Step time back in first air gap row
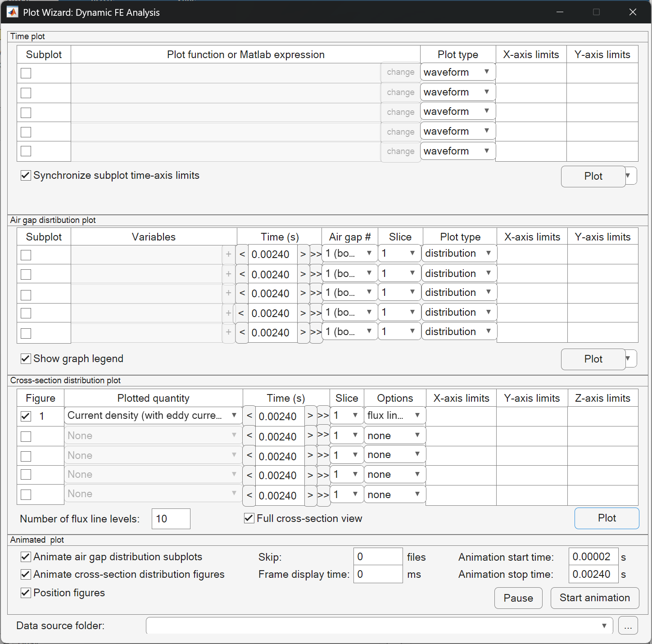The height and width of the screenshot is (644, 652). 242,254
